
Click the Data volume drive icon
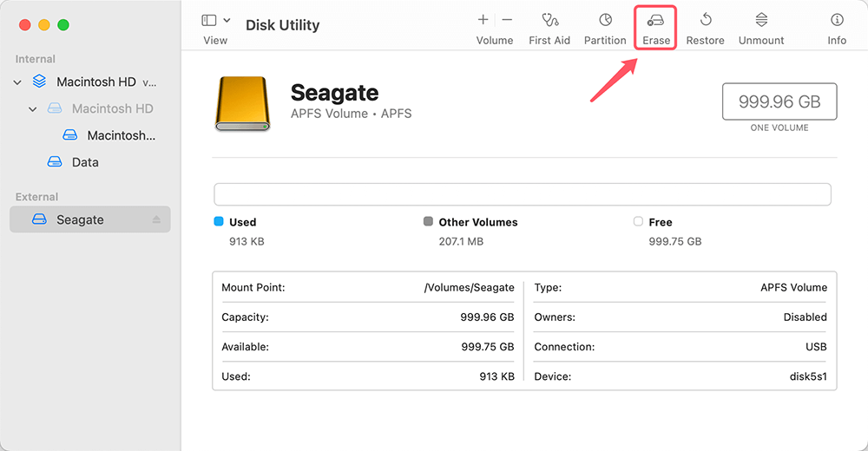point(55,161)
